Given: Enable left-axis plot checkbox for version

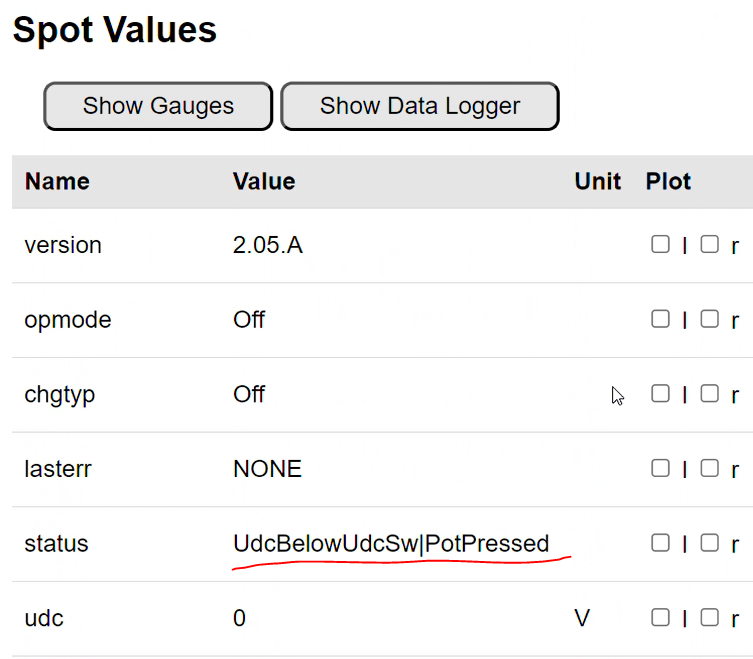Looking at the screenshot, I should (x=660, y=244).
